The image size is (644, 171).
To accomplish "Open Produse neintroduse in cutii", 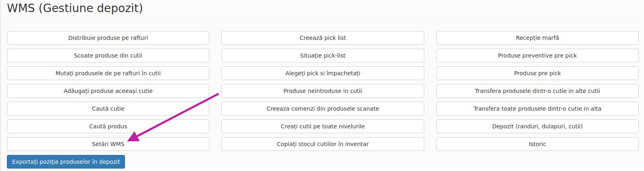I will (x=323, y=91).
